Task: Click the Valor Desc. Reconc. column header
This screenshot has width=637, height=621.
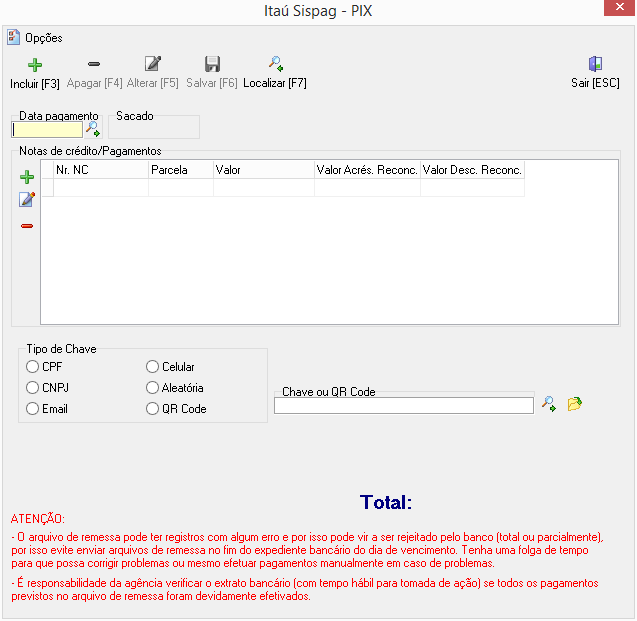Action: click(472, 170)
